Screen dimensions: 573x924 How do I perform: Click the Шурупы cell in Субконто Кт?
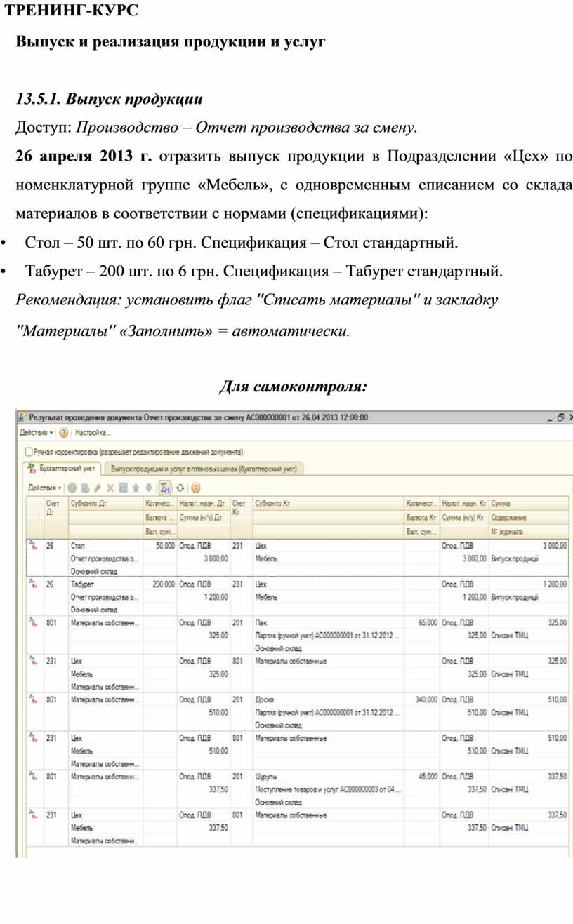coord(328,777)
